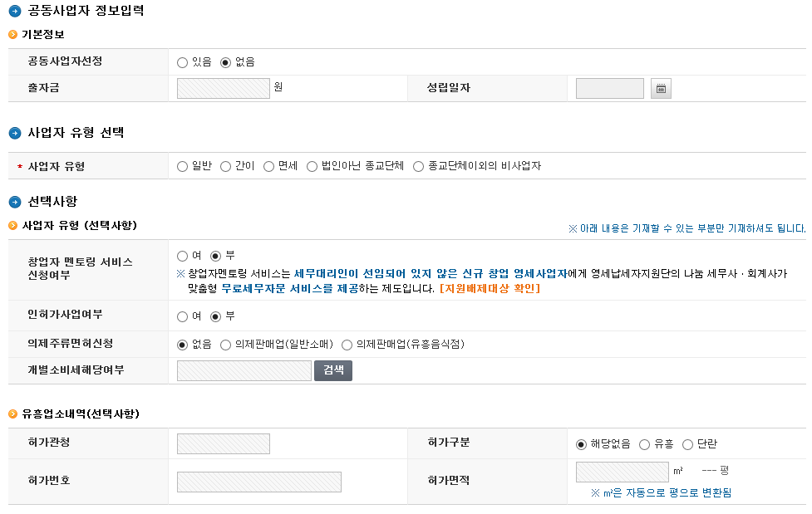Select 의제판매업(유흥음식점) option
This screenshot has width=812, height=514.
[347, 345]
